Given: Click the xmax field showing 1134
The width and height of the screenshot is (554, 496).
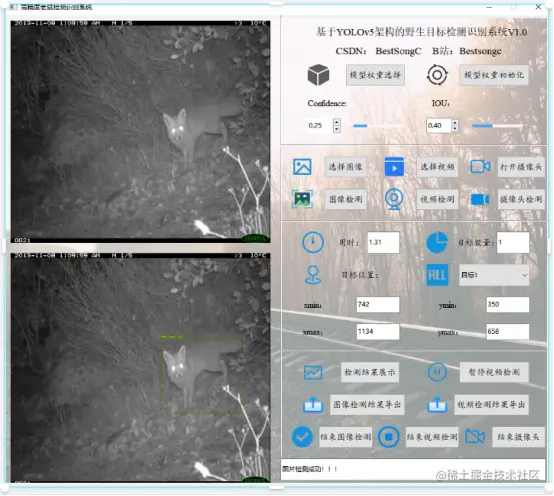Looking at the screenshot, I should [x=378, y=332].
